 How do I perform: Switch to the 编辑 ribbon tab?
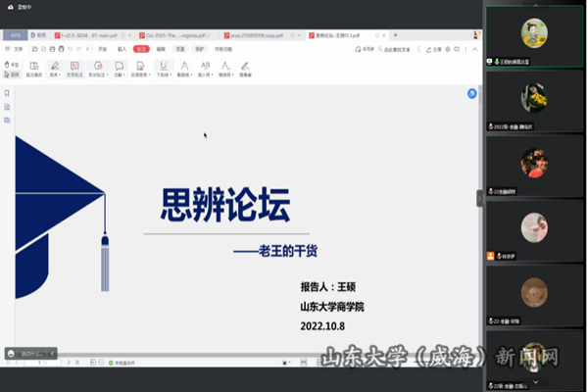click(x=161, y=49)
